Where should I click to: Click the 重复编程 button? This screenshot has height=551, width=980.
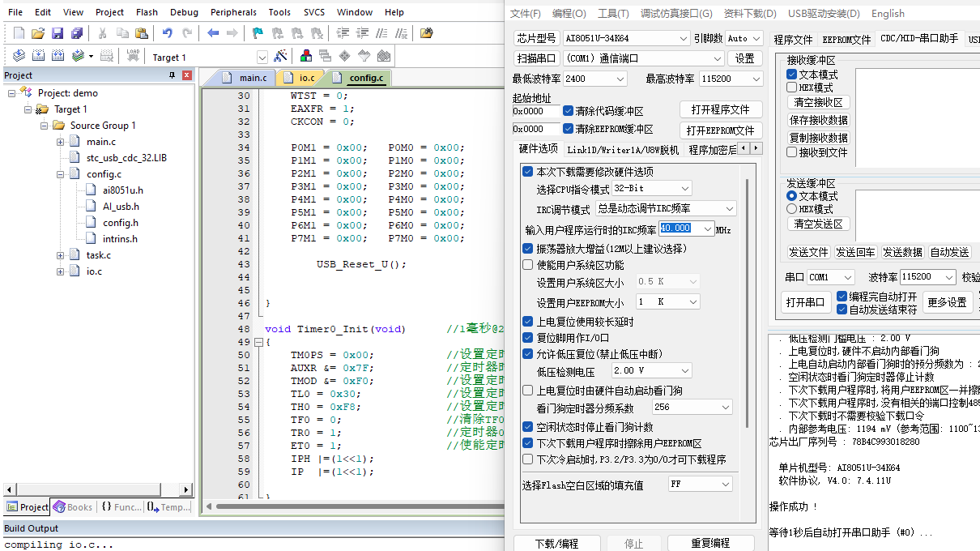pyautogui.click(x=710, y=543)
